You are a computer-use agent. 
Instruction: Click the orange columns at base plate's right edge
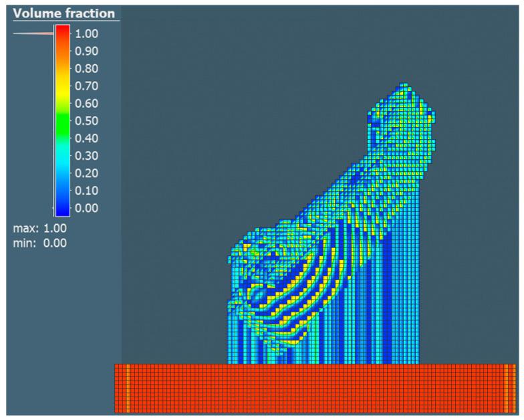pyautogui.click(x=509, y=388)
